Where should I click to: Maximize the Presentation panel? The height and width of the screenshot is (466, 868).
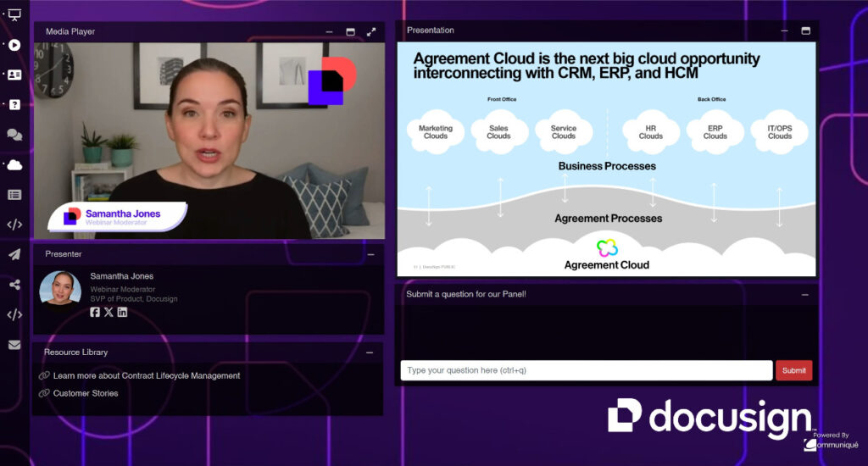[806, 31]
